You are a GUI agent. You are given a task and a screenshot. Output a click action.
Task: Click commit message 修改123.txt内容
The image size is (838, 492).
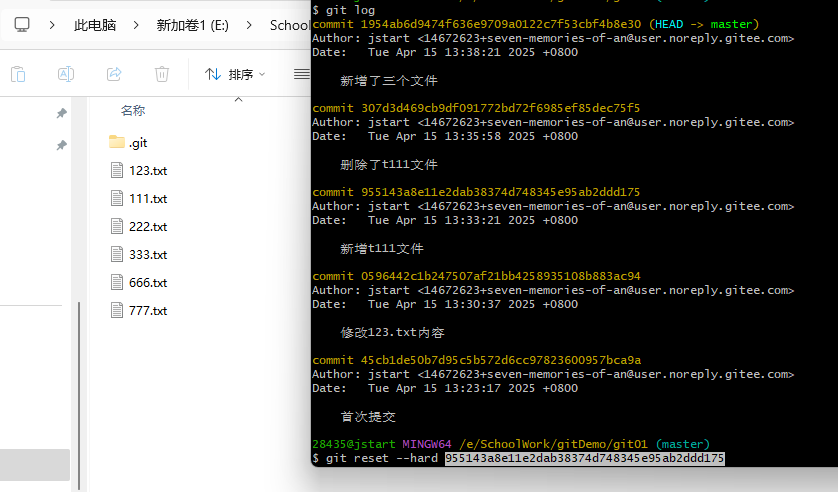(392, 332)
